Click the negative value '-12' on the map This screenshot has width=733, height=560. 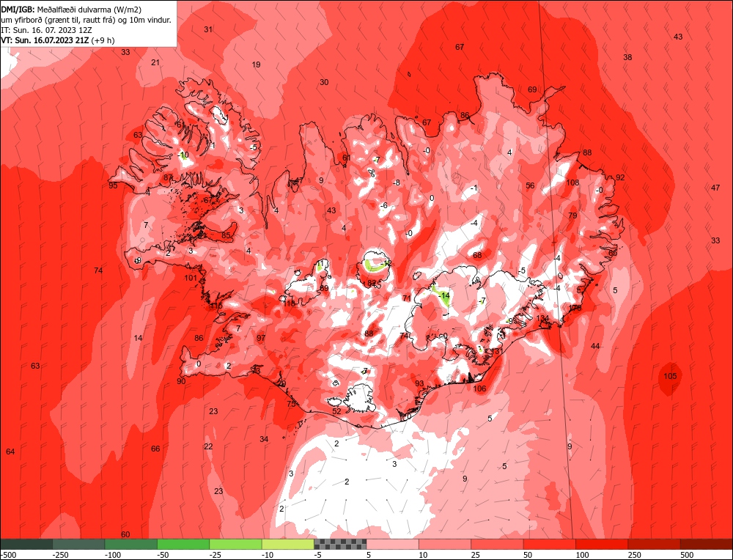pos(386,264)
